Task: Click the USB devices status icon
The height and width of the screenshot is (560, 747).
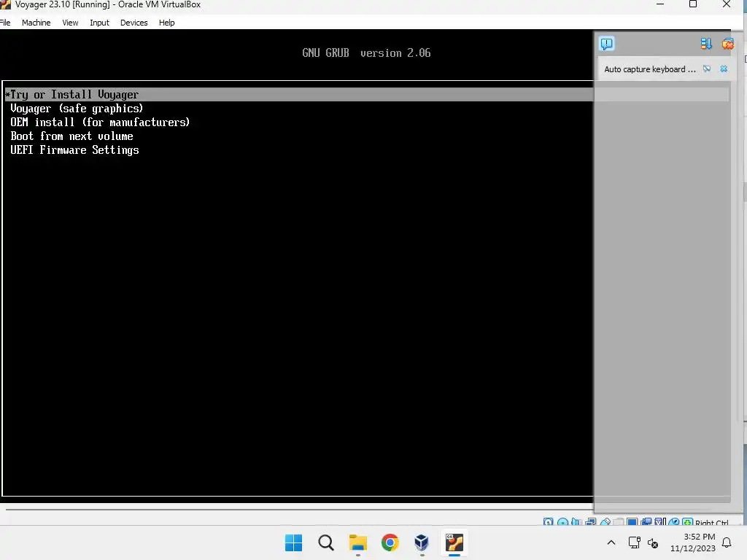Action: coord(605,522)
